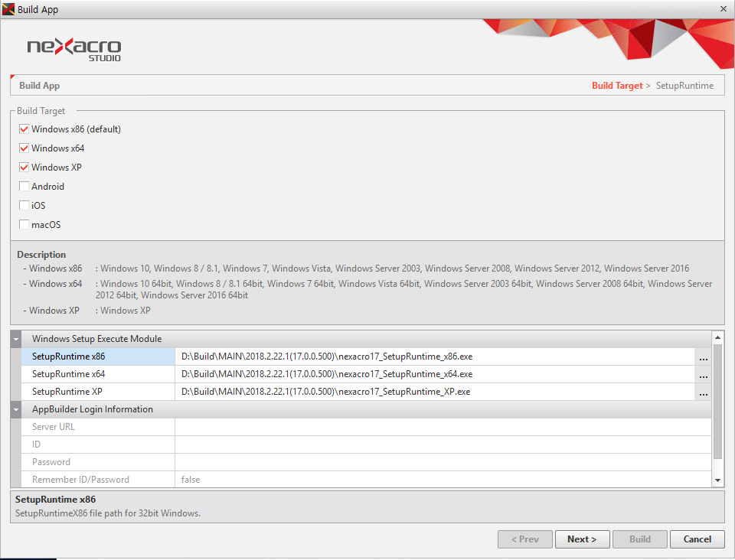Enable the Android build target
The image size is (735, 560).
24,187
